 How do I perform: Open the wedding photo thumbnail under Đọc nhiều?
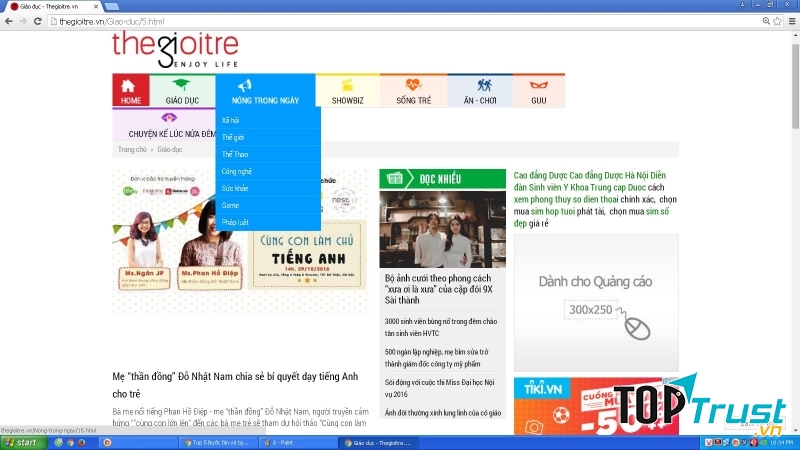(442, 229)
